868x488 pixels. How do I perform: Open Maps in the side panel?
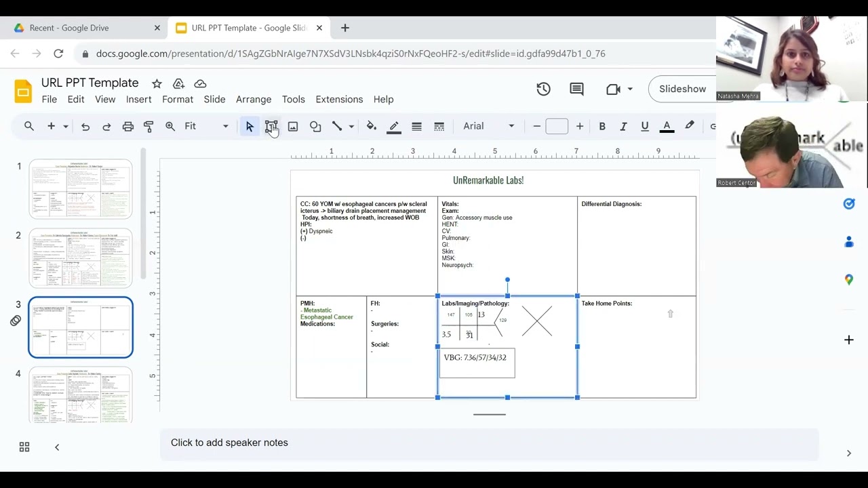click(849, 280)
